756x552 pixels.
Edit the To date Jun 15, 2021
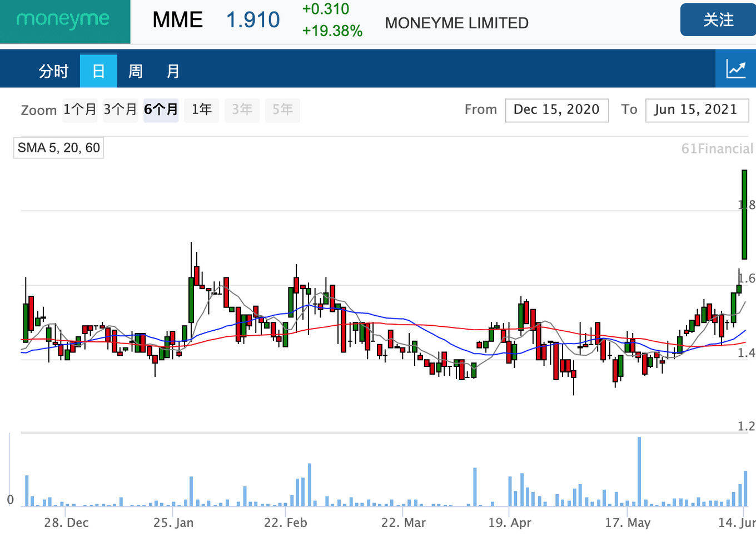[x=697, y=110]
